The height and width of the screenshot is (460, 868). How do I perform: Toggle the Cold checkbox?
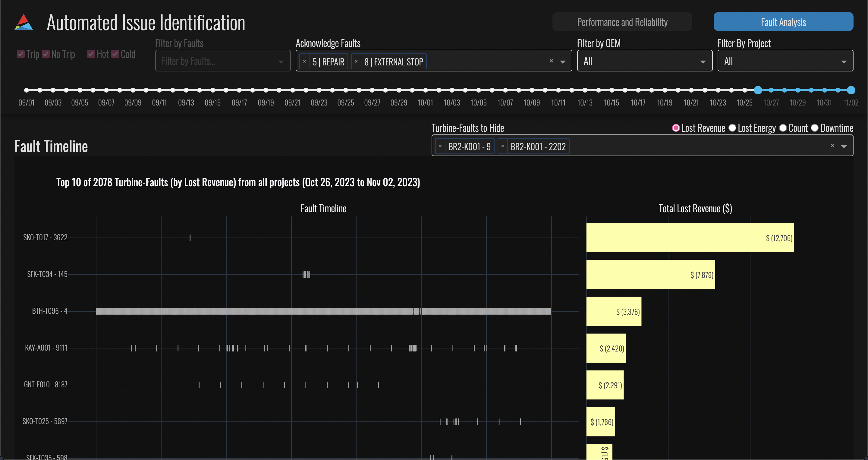point(115,54)
